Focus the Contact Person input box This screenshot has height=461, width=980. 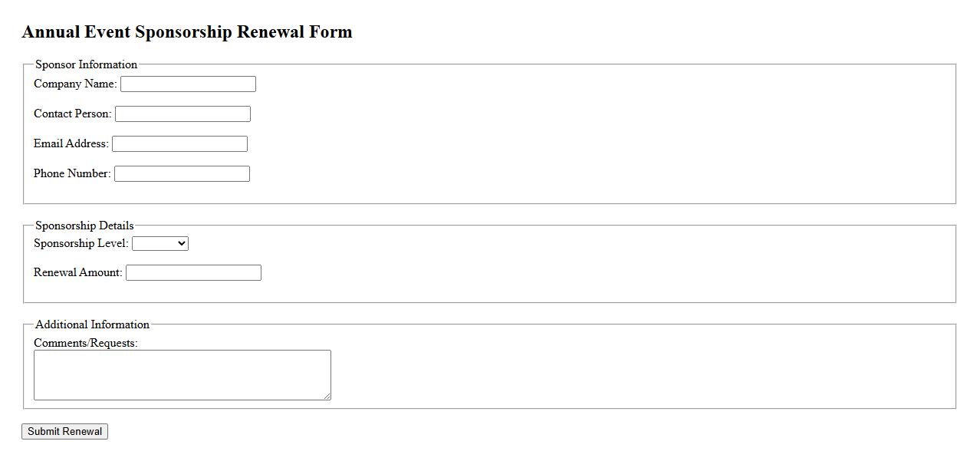[183, 114]
